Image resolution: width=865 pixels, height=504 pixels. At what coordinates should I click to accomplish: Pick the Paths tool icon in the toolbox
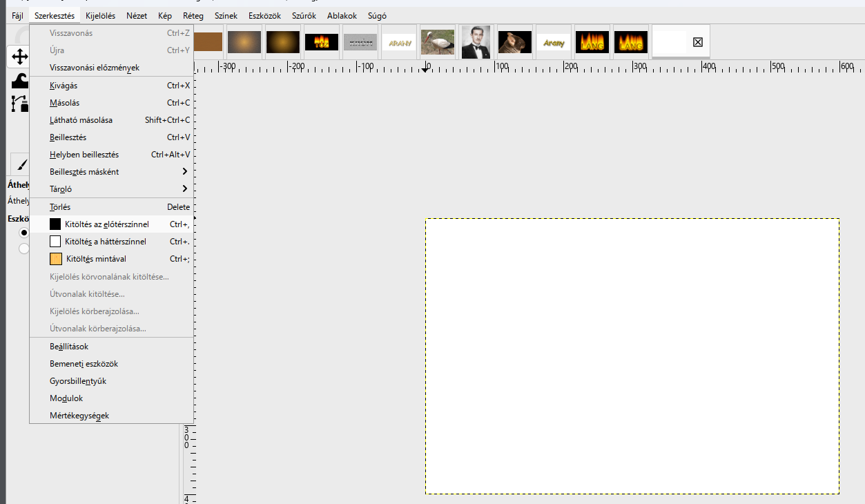point(19,104)
